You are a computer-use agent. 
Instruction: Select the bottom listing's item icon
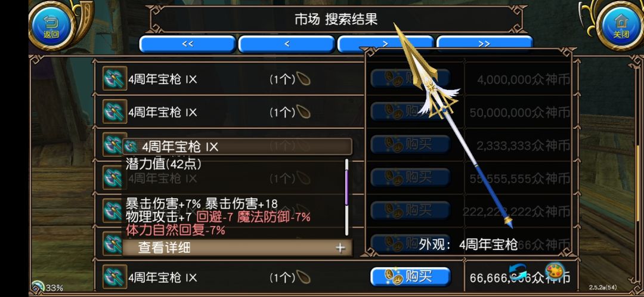click(113, 277)
